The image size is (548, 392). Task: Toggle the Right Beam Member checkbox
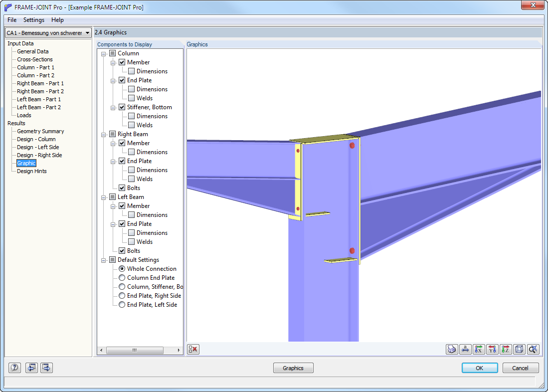(122, 143)
